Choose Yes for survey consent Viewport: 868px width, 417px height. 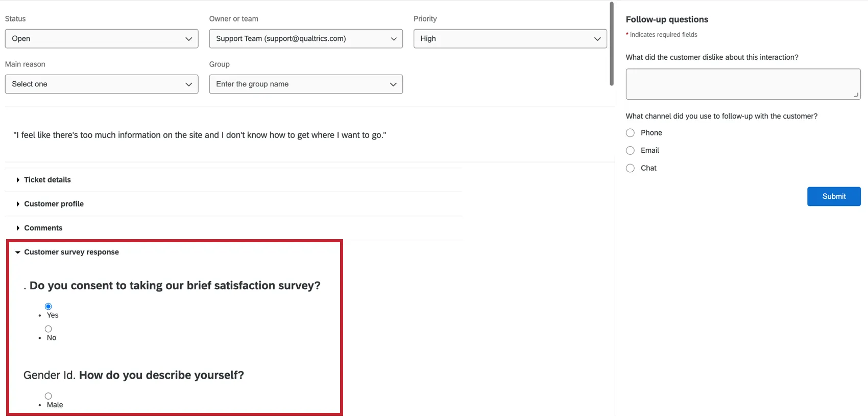tap(49, 307)
